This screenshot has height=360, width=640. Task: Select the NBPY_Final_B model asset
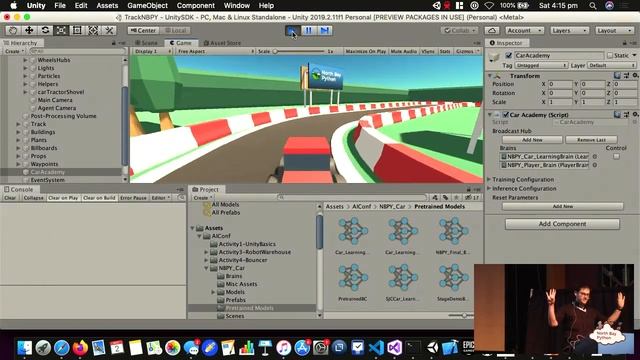(453, 236)
